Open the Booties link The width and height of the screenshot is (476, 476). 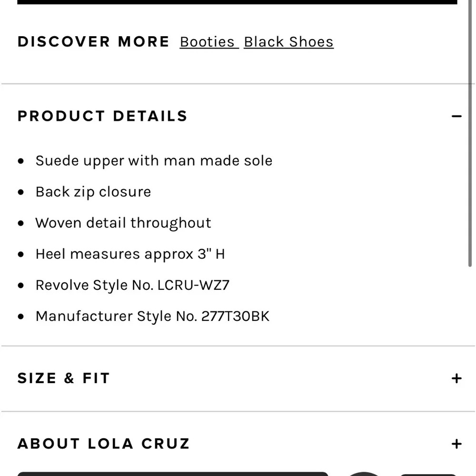click(x=208, y=42)
